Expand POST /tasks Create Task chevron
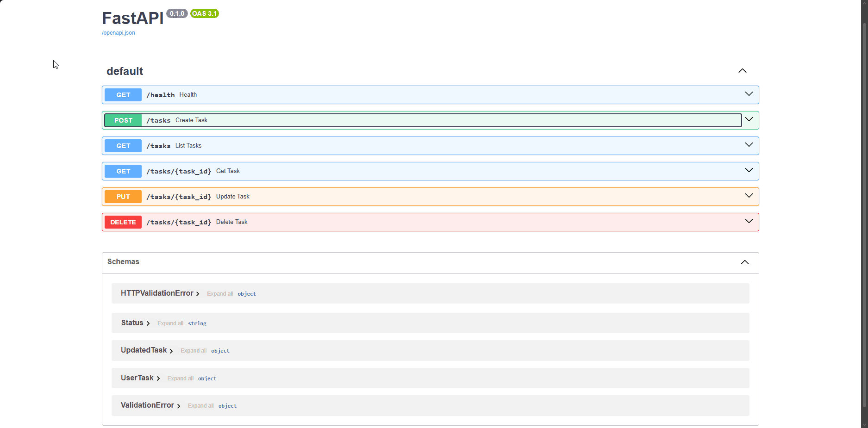Viewport: 868px width, 428px height. 749,119
